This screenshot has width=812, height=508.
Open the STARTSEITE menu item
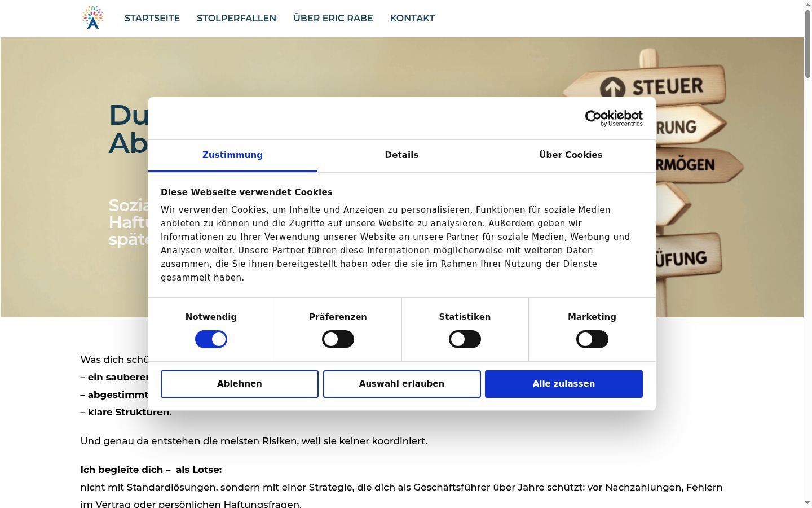(x=152, y=18)
